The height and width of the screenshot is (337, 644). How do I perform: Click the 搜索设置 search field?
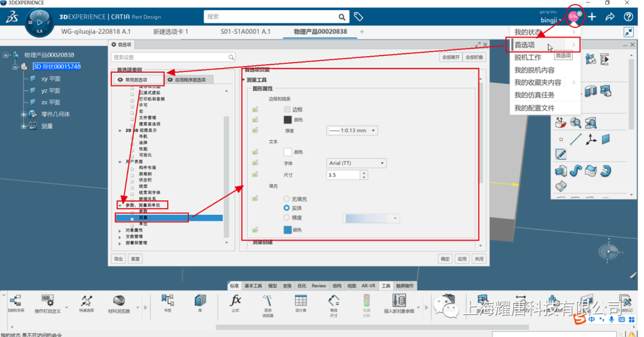coord(173,57)
